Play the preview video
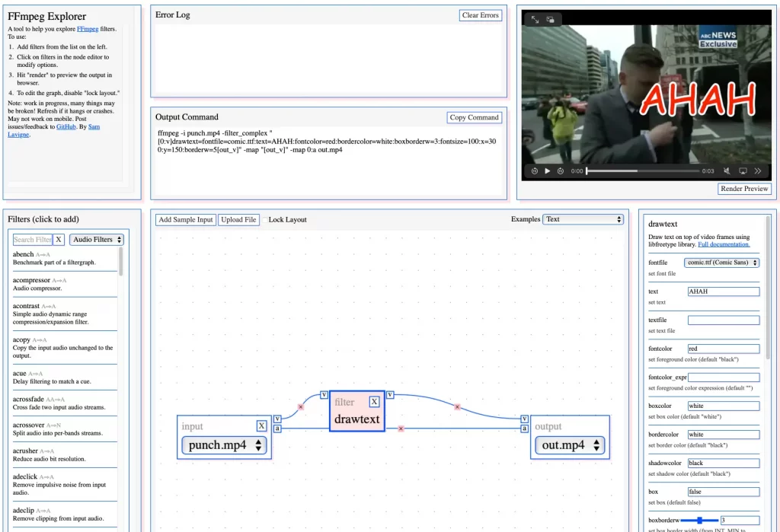 [547, 171]
